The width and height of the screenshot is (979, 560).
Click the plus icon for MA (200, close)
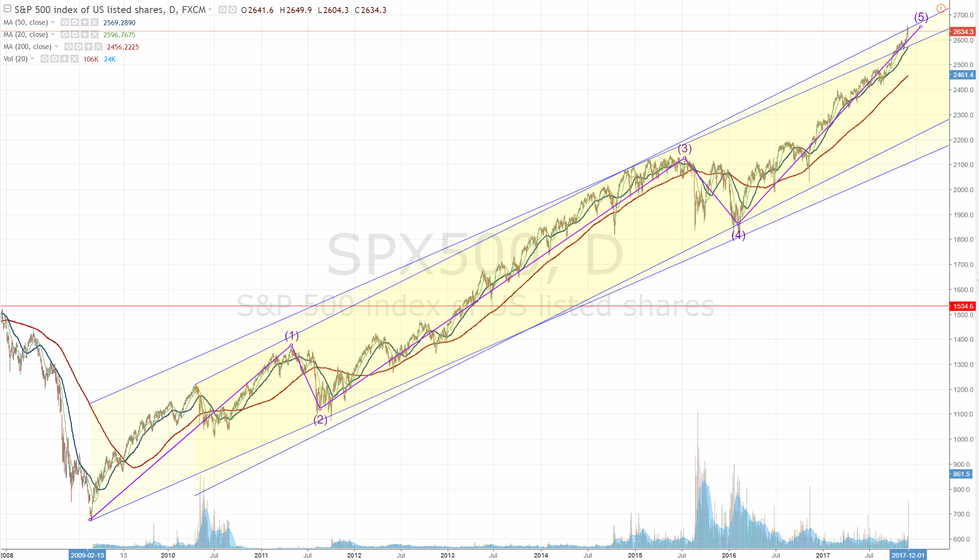pyautogui.click(x=88, y=47)
